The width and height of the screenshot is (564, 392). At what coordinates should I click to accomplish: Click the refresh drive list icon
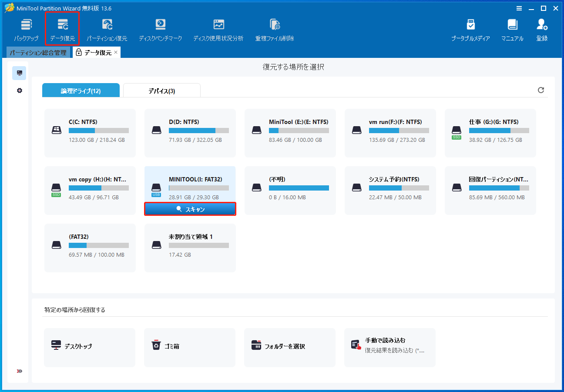(541, 90)
